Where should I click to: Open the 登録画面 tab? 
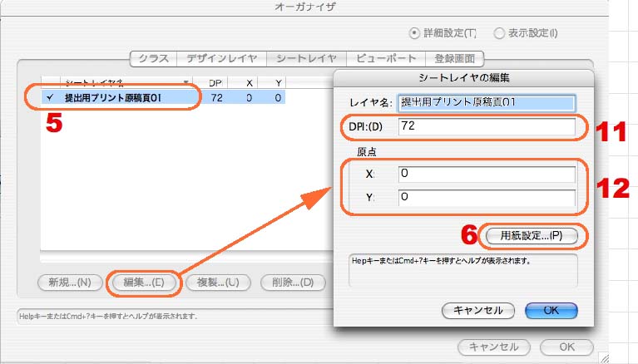(x=456, y=59)
